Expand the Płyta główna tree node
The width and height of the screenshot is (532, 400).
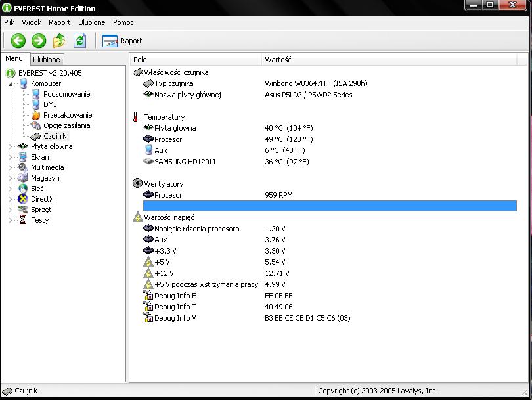(x=10, y=146)
